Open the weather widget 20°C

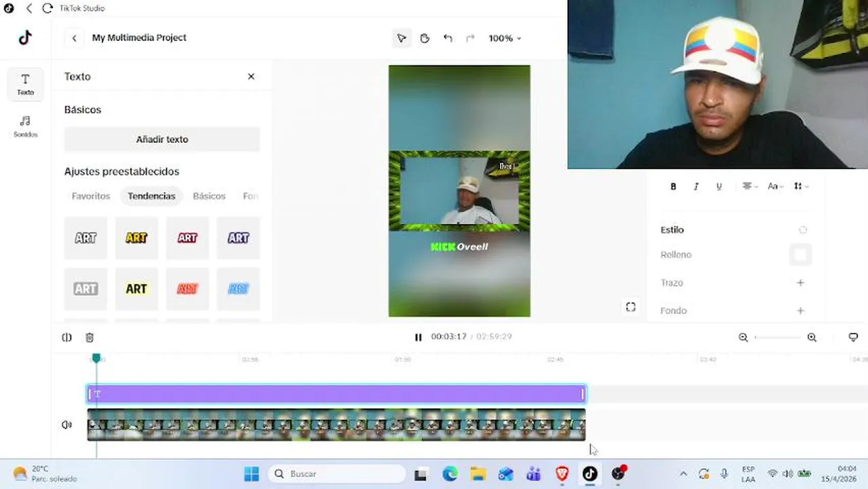(45, 474)
